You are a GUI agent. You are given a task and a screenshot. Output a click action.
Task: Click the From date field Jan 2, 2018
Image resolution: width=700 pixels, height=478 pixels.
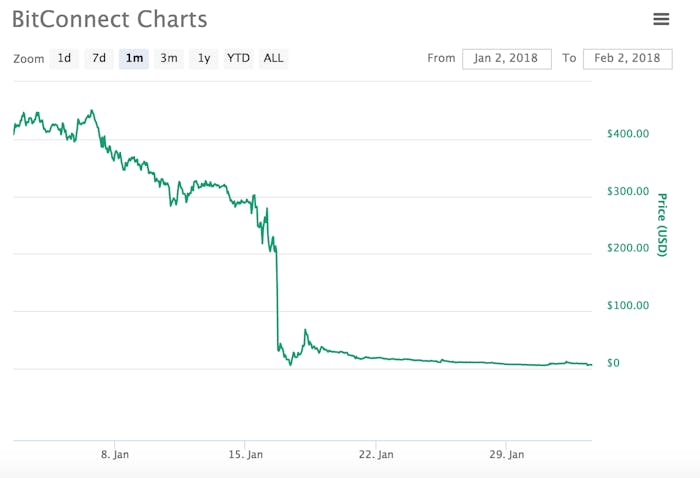[x=507, y=59]
